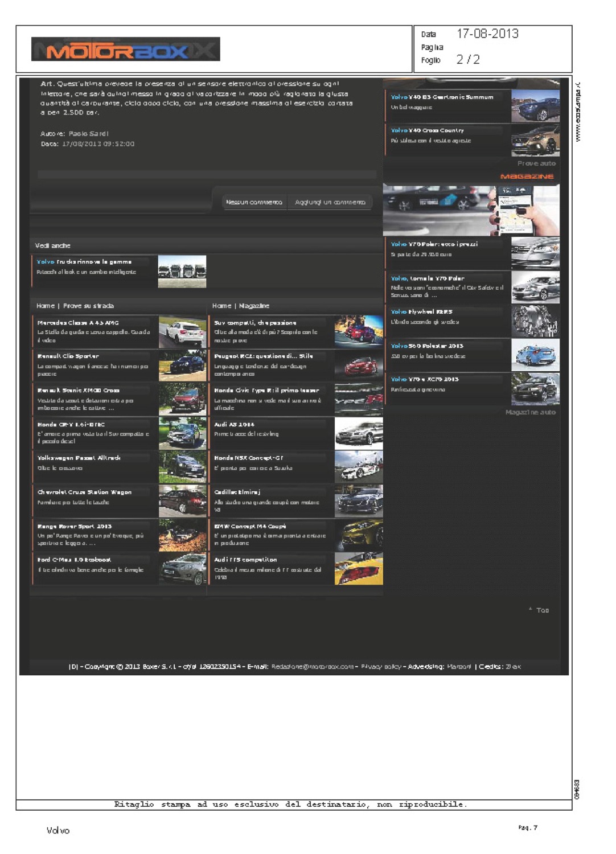Open the Prove su strada section link
The image size is (616, 854).
[88, 306]
